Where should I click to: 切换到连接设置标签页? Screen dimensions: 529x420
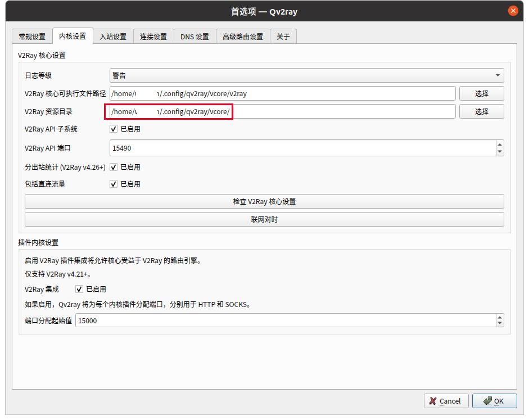click(154, 35)
